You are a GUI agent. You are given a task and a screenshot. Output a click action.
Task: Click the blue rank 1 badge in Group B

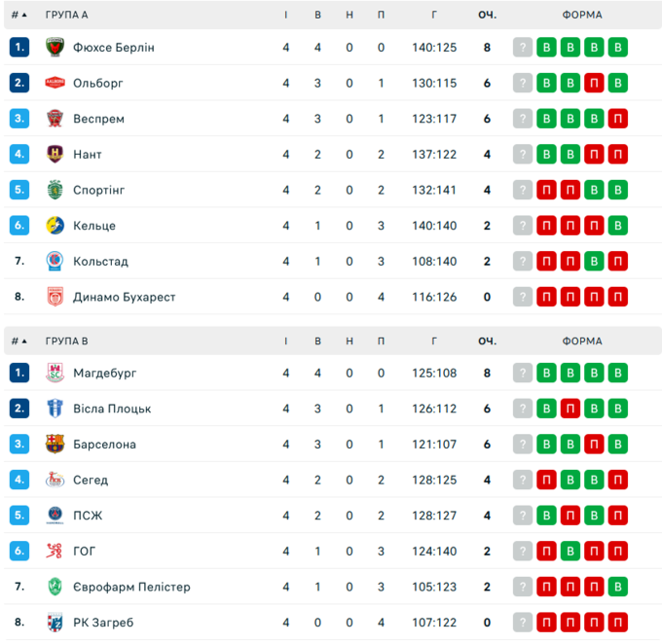point(19,374)
